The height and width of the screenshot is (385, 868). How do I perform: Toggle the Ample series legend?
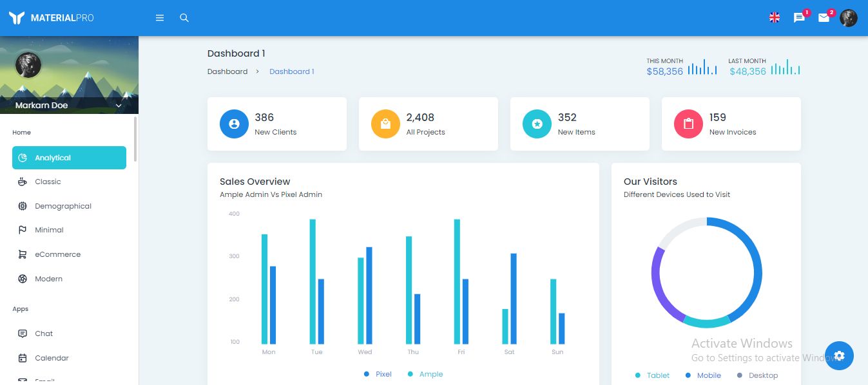point(425,374)
